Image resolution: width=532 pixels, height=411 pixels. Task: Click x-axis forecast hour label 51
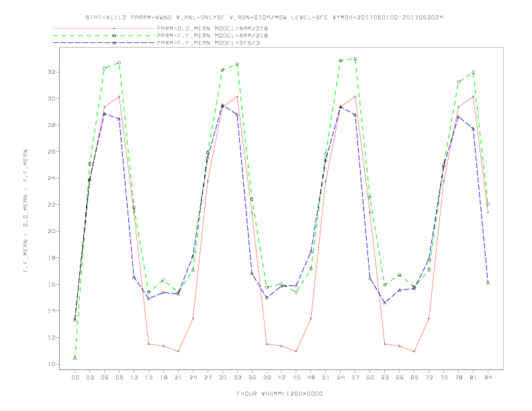click(x=326, y=377)
